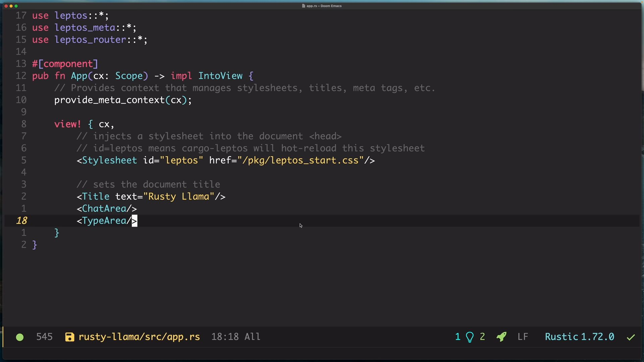Click line number 17 in the gutter
The image size is (644, 362).
(21, 16)
